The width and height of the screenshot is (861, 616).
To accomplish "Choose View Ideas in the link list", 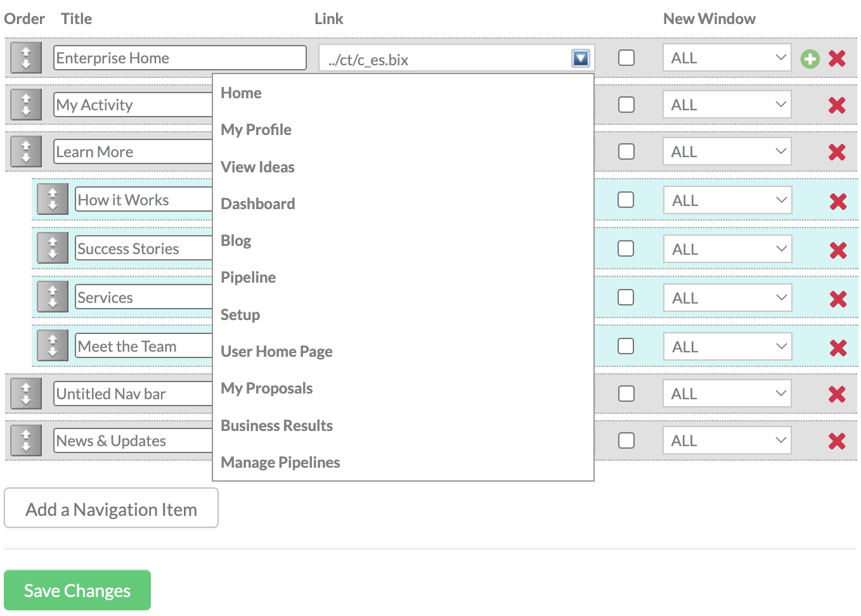I will point(257,167).
